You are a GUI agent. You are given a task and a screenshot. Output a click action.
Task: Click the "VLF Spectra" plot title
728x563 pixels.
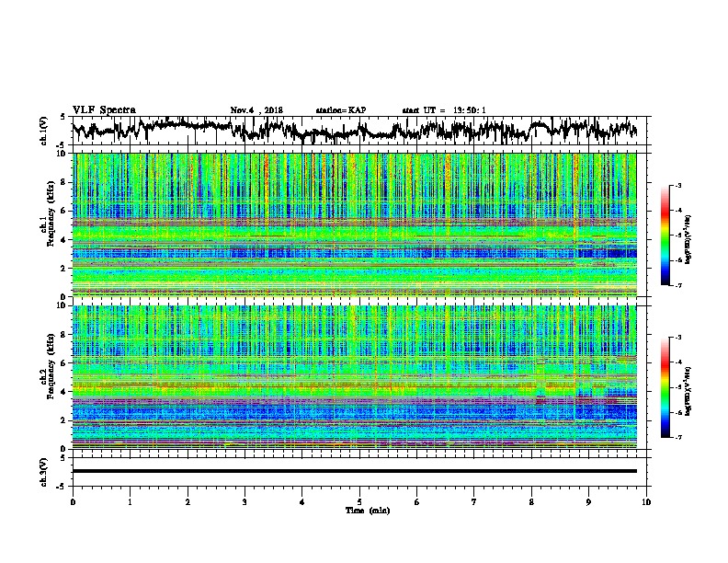coord(104,109)
